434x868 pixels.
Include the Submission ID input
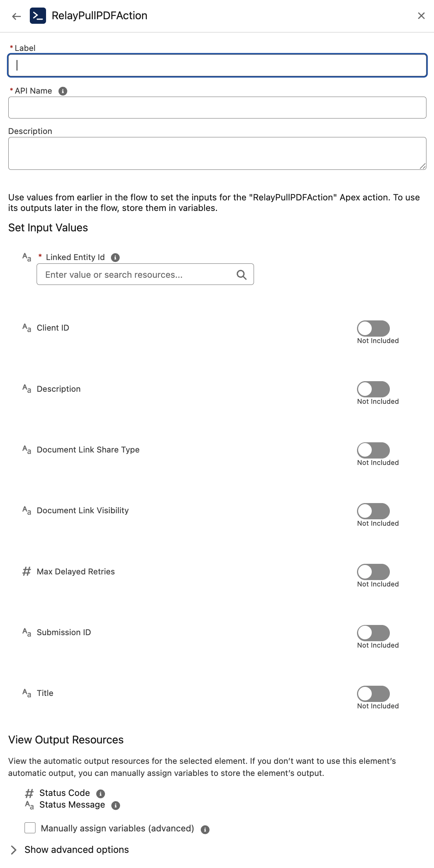point(373,633)
